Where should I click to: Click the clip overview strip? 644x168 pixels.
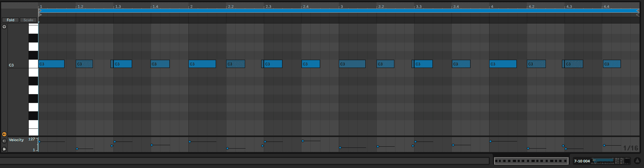(x=531, y=161)
